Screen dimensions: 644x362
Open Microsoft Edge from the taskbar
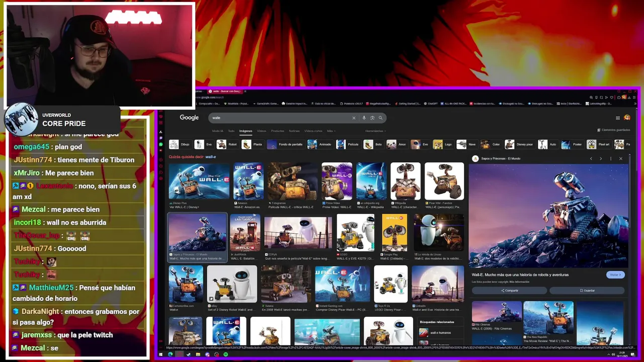tap(171, 354)
